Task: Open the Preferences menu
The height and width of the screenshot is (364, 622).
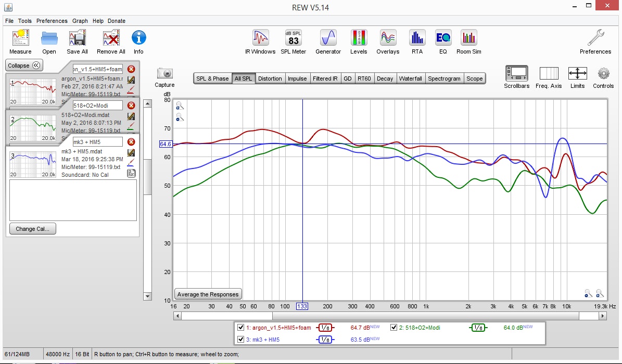Action: (52, 21)
